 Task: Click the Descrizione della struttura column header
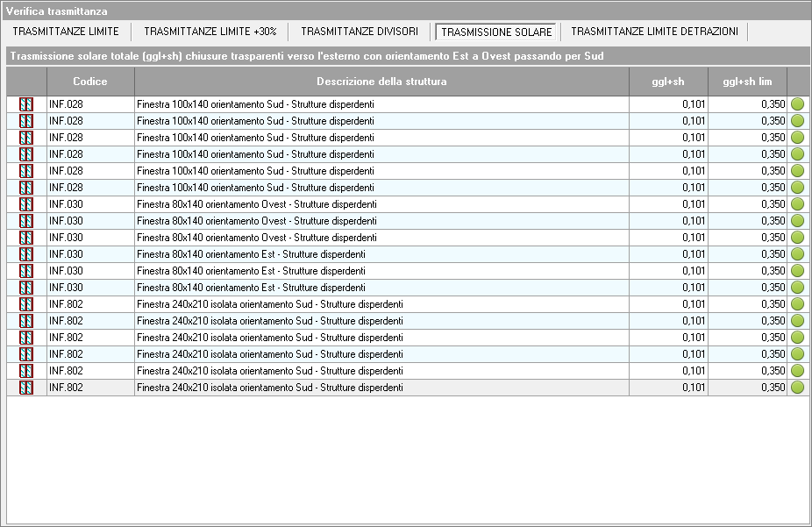tap(381, 82)
